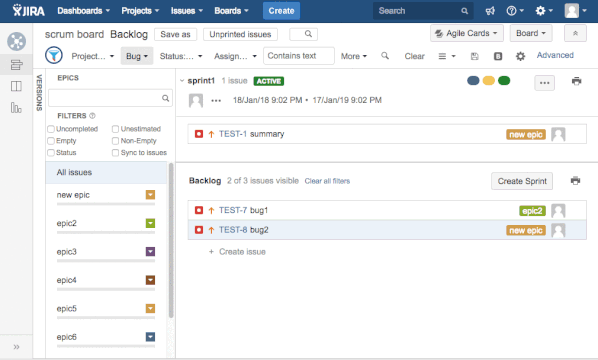Viewport: 598px width, 360px height.
Task: Open the Agile Cards dropdown
Action: pos(467,34)
